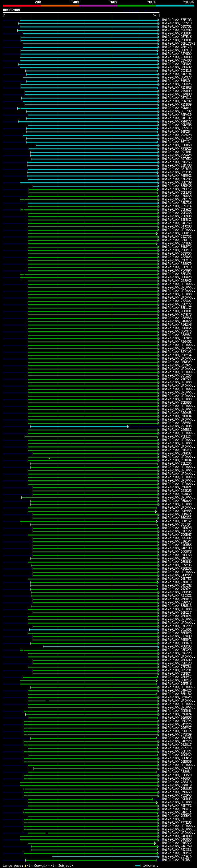197x868 pixels.
Task: Select the UniRef100_O80377 label
Action: coord(177,77)
